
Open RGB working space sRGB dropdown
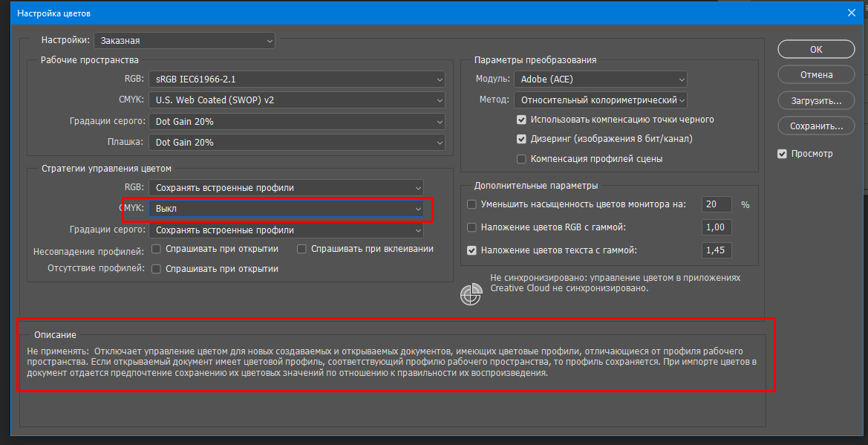click(297, 79)
